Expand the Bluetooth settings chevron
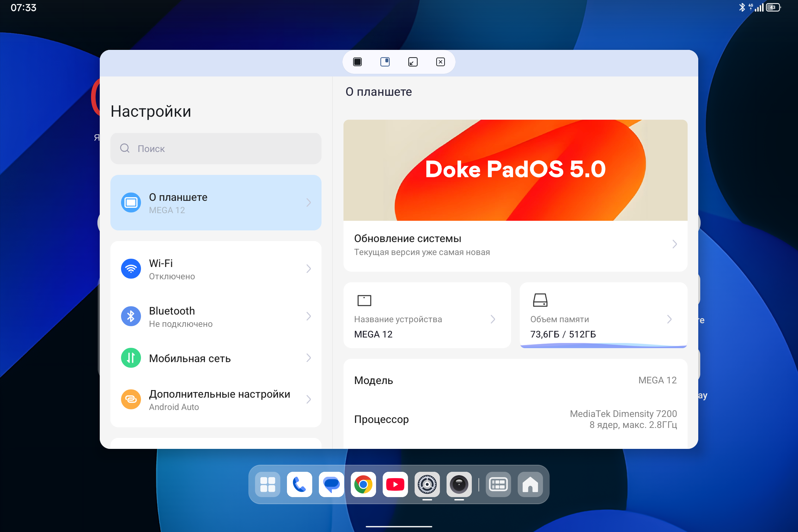This screenshot has height=532, width=798. [309, 316]
